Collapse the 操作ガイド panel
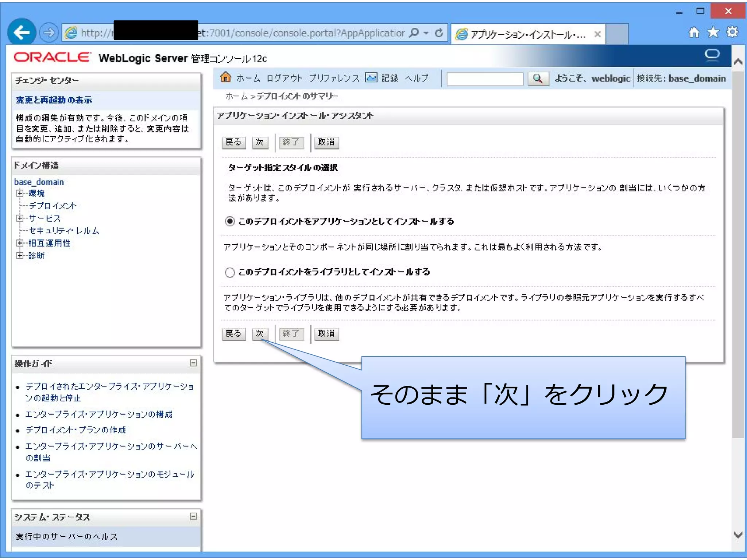 193,363
